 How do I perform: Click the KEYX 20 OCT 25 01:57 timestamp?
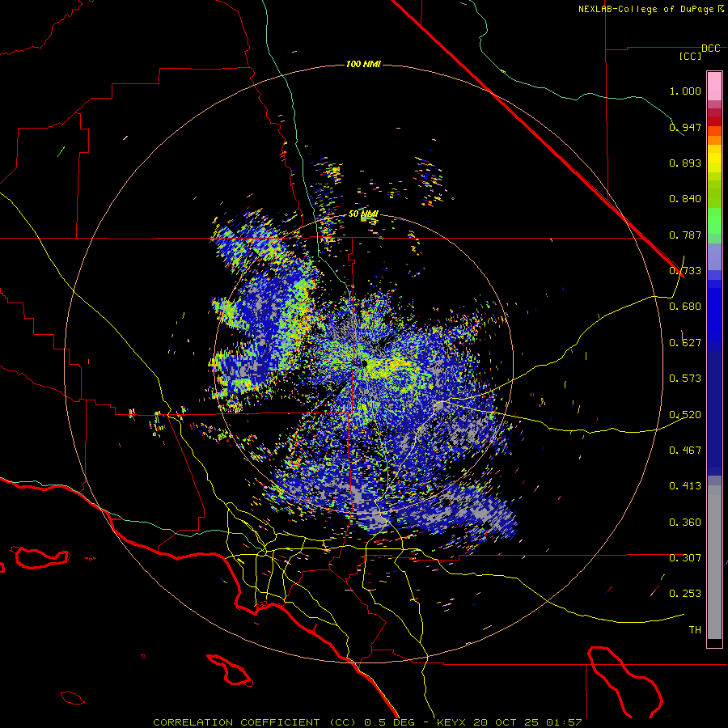tap(510, 722)
